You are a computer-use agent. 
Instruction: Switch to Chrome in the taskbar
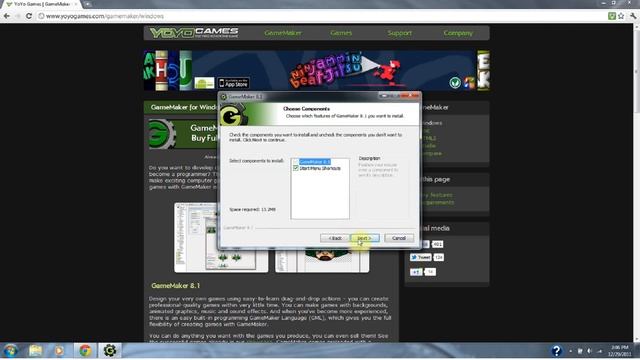click(x=85, y=351)
